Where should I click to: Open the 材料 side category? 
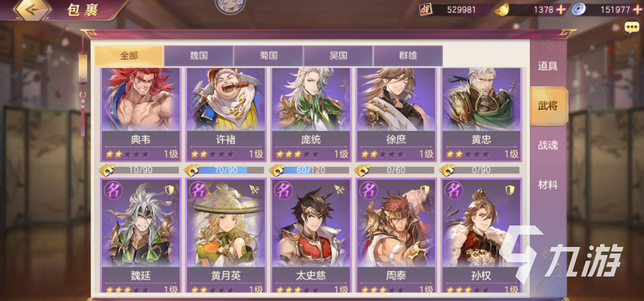tap(548, 185)
